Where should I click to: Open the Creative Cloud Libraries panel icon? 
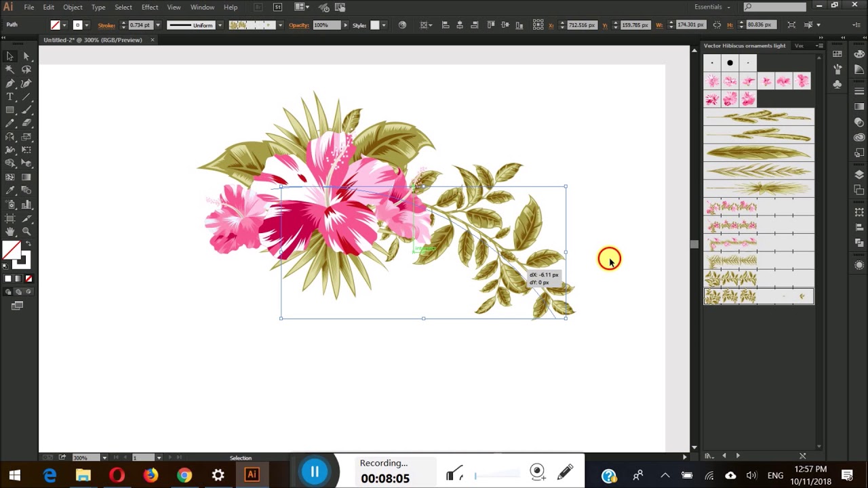click(x=859, y=137)
